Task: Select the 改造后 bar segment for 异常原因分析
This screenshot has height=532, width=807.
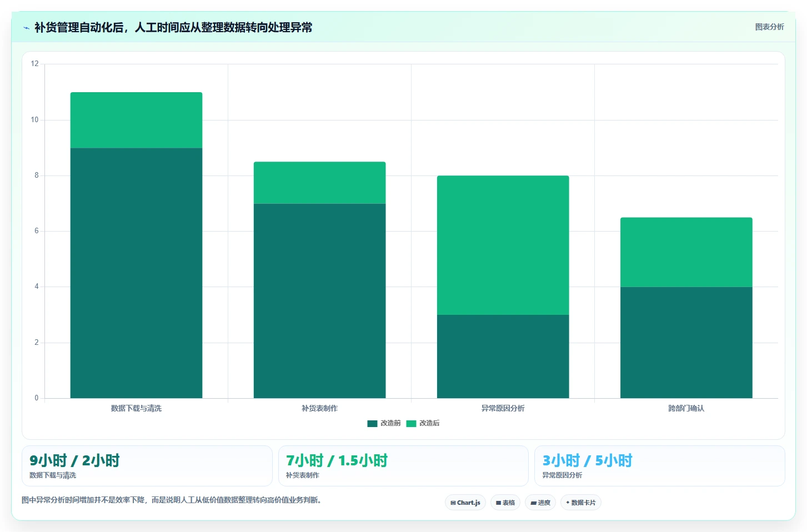Action: click(x=503, y=245)
